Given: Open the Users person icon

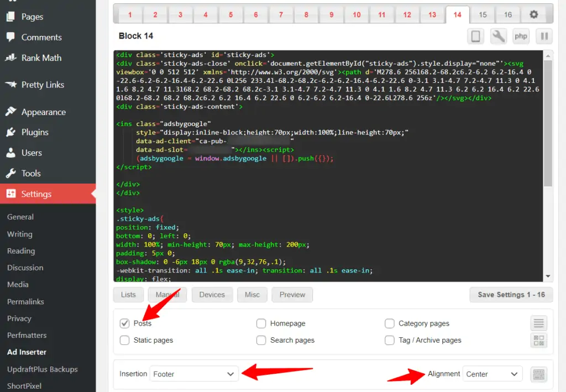Looking at the screenshot, I should pyautogui.click(x=11, y=153).
